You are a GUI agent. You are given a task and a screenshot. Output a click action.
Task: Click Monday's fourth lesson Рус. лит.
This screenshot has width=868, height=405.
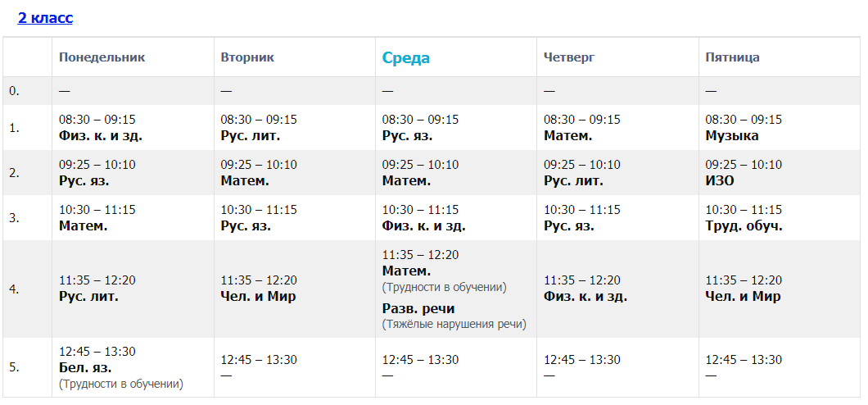click(88, 297)
